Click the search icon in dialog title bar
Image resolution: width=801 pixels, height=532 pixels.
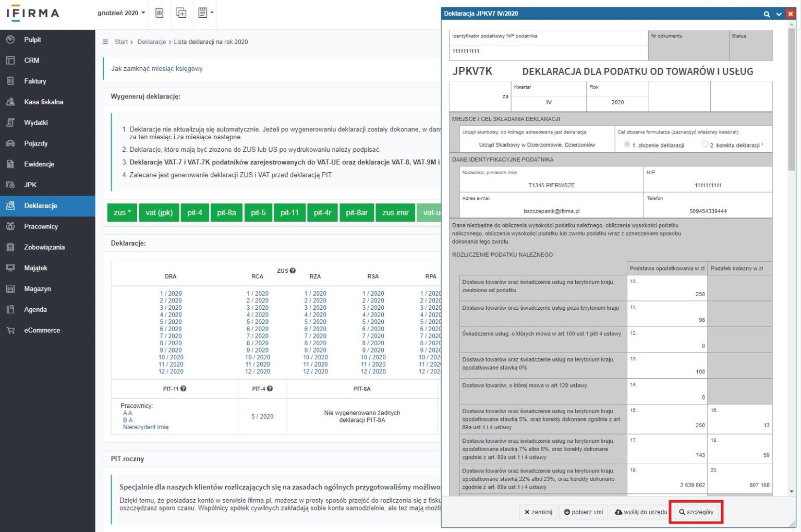(767, 14)
